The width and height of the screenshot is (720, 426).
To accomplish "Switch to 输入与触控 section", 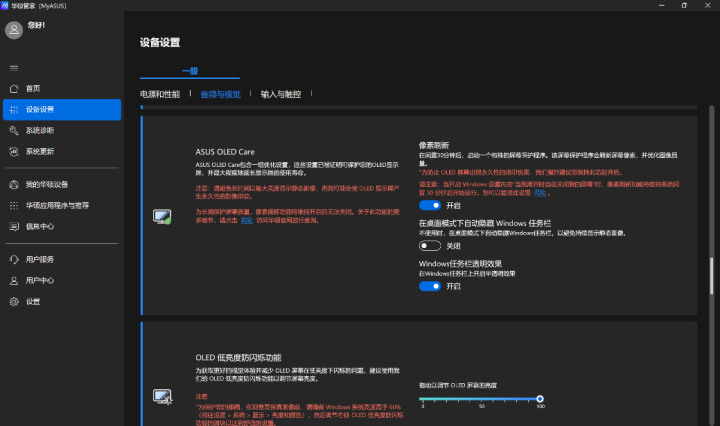I will pyautogui.click(x=281, y=94).
